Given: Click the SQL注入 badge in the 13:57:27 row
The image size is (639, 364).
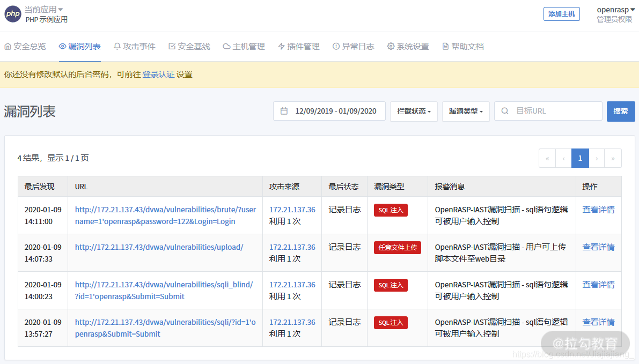Looking at the screenshot, I should coord(391,323).
